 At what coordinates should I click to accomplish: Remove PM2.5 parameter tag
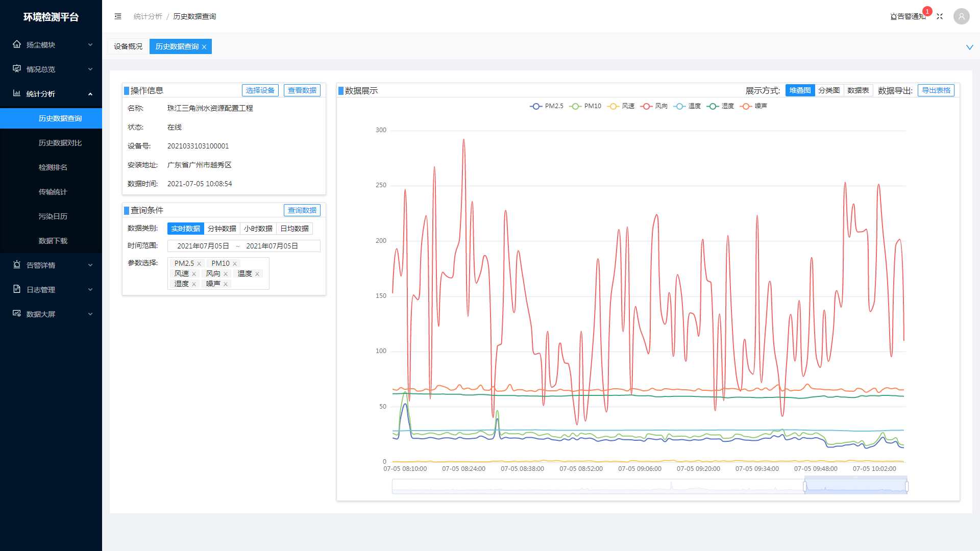pos(199,264)
